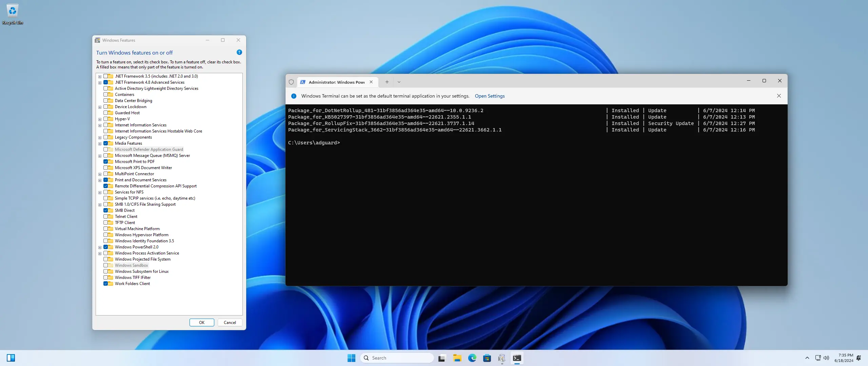Image resolution: width=868 pixels, height=366 pixels.
Task: Check the Telnet Client feature
Action: (x=106, y=217)
